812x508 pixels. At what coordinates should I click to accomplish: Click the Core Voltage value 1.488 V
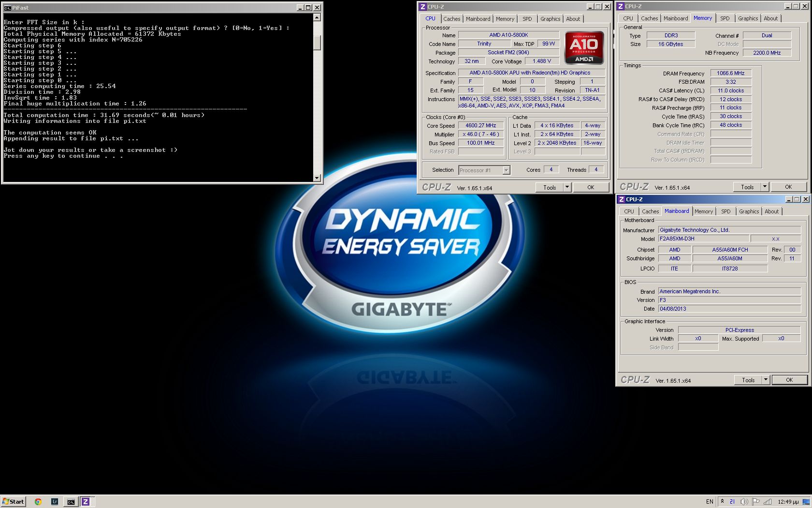pyautogui.click(x=542, y=61)
